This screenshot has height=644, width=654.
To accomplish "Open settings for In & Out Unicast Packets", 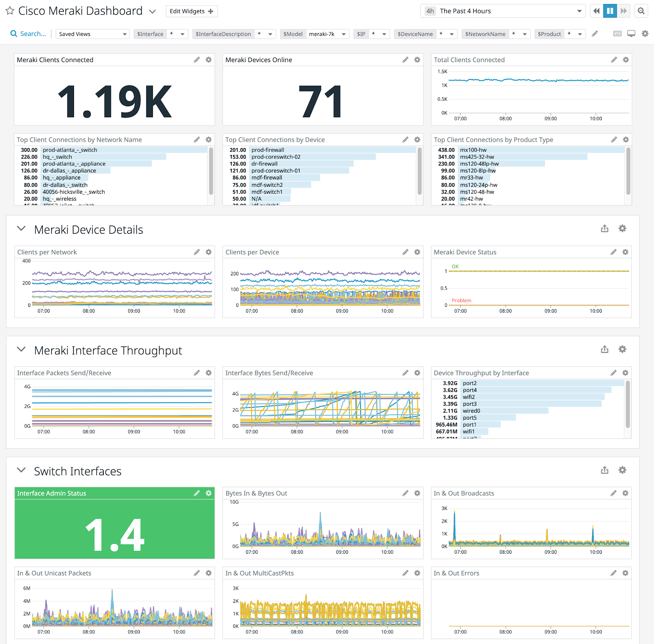I will [208, 573].
